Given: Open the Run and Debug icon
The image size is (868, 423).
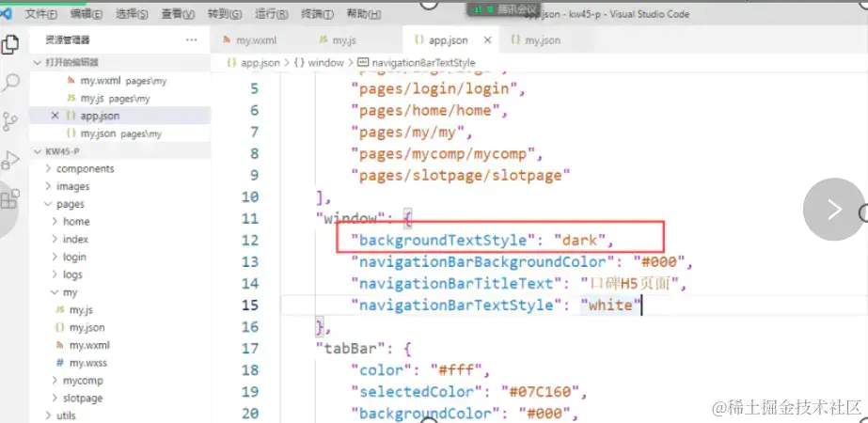Looking at the screenshot, I should click(10, 160).
